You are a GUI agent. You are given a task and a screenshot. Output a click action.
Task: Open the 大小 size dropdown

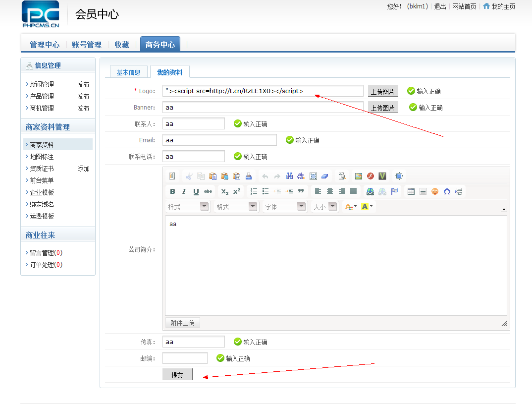(x=324, y=207)
